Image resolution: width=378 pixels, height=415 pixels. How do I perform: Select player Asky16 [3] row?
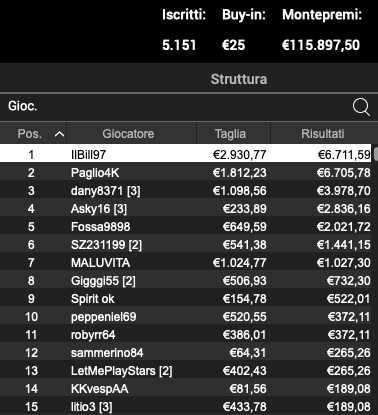(186, 208)
